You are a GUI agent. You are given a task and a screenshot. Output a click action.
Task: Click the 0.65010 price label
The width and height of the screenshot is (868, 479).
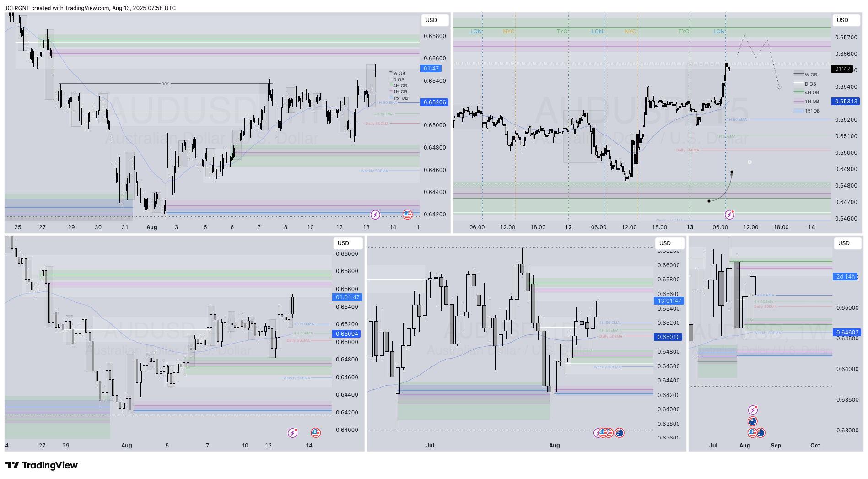669,337
